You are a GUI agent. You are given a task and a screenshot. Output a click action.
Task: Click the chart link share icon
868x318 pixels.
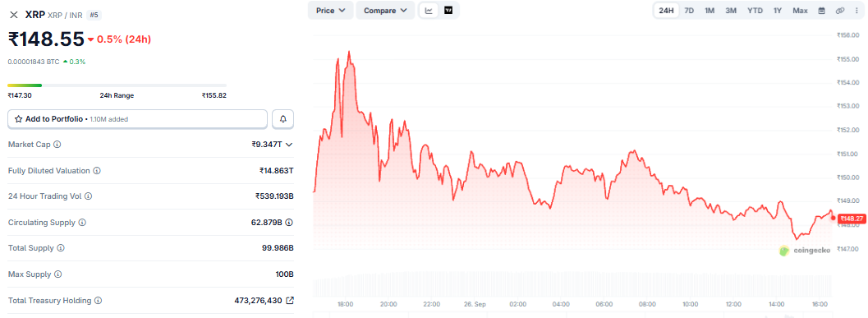840,11
